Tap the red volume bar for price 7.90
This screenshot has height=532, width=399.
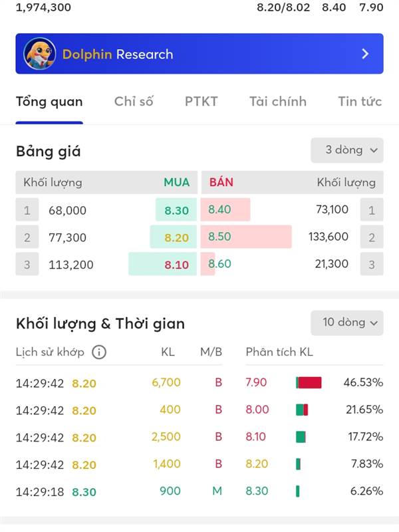tap(309, 382)
